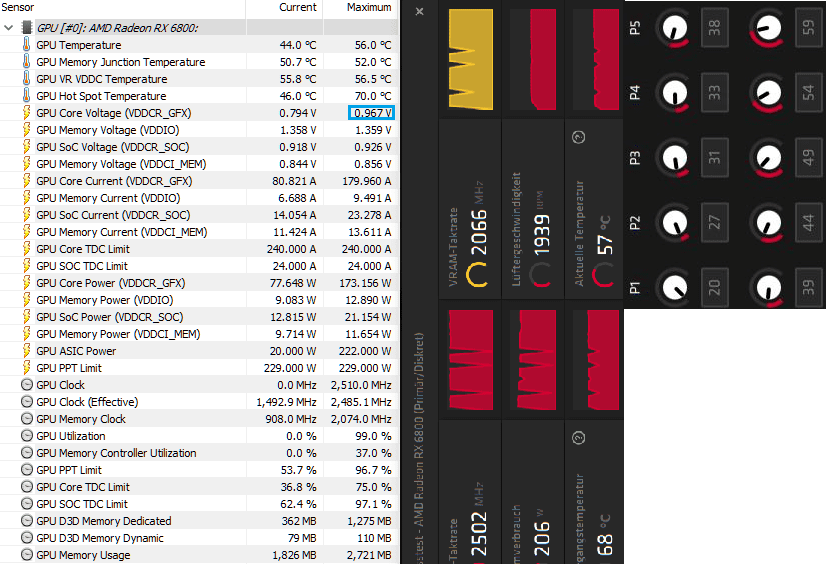The image size is (826, 564).
Task: Click the thermometer icon beside GPU Memory Junction Temperature
Action: [26, 62]
